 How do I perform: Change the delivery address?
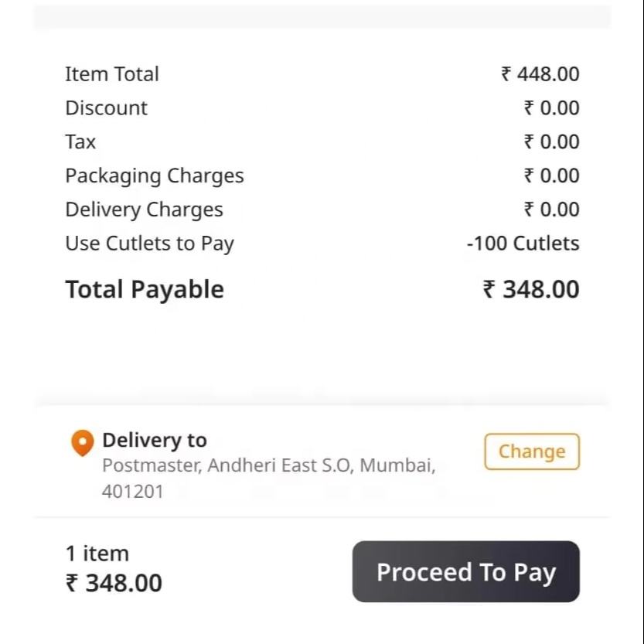tap(531, 451)
